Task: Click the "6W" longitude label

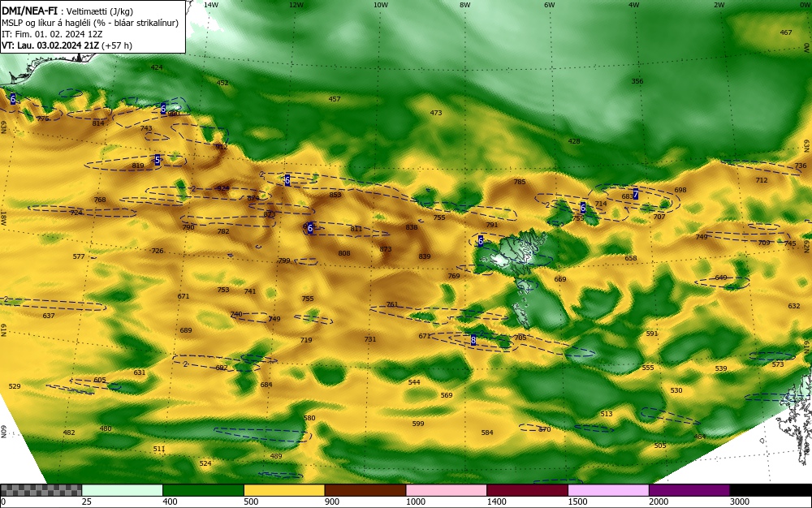Action: [550, 5]
